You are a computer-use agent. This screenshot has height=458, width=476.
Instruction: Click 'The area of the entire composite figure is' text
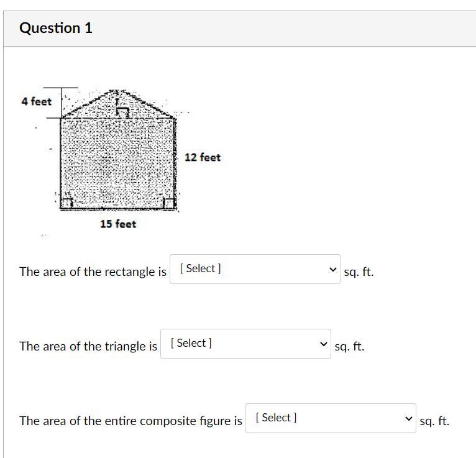[131, 421]
